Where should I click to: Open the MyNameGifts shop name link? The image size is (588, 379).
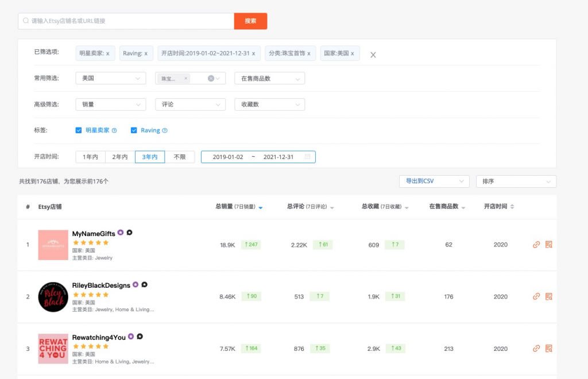pyautogui.click(x=94, y=233)
